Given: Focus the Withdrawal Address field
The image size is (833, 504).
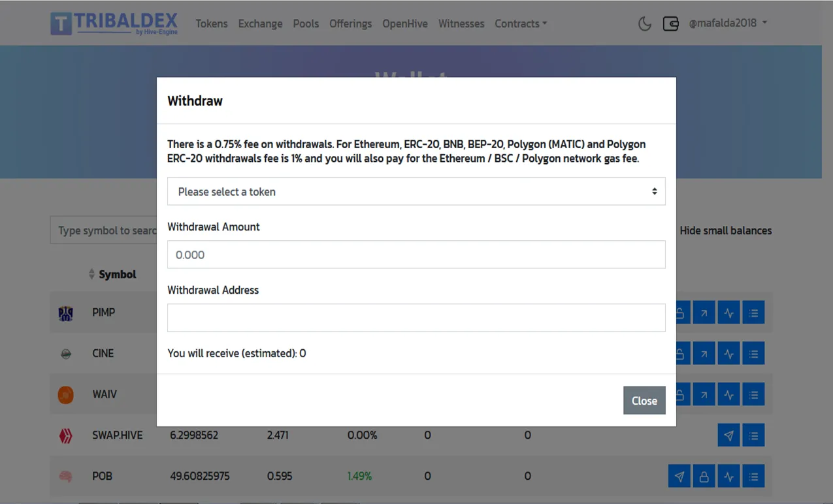Looking at the screenshot, I should point(416,317).
